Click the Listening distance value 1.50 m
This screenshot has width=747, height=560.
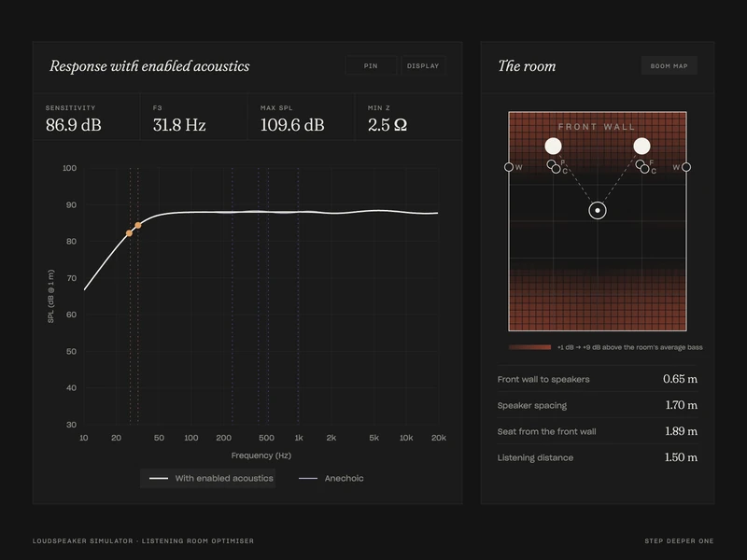tap(681, 457)
